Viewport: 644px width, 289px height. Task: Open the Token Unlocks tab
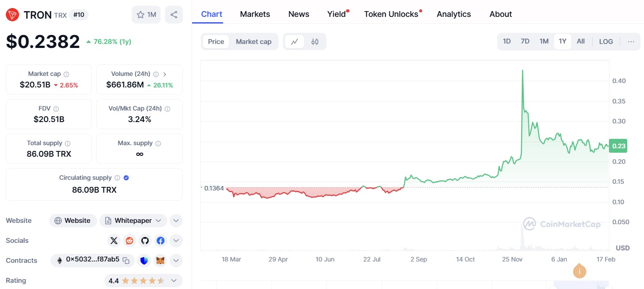tap(391, 14)
